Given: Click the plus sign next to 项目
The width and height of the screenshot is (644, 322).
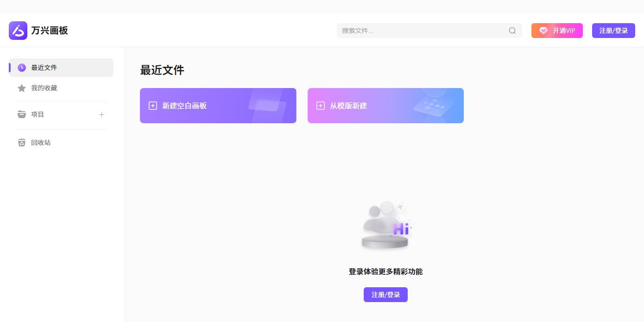Looking at the screenshot, I should tap(101, 114).
